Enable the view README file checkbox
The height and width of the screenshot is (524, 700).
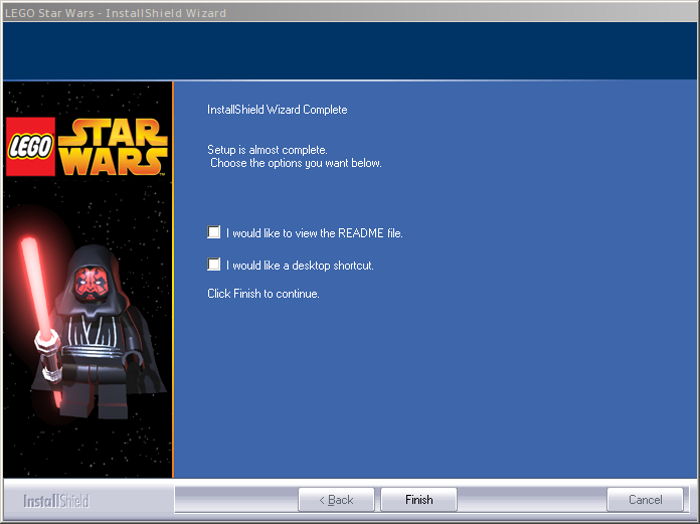(214, 232)
